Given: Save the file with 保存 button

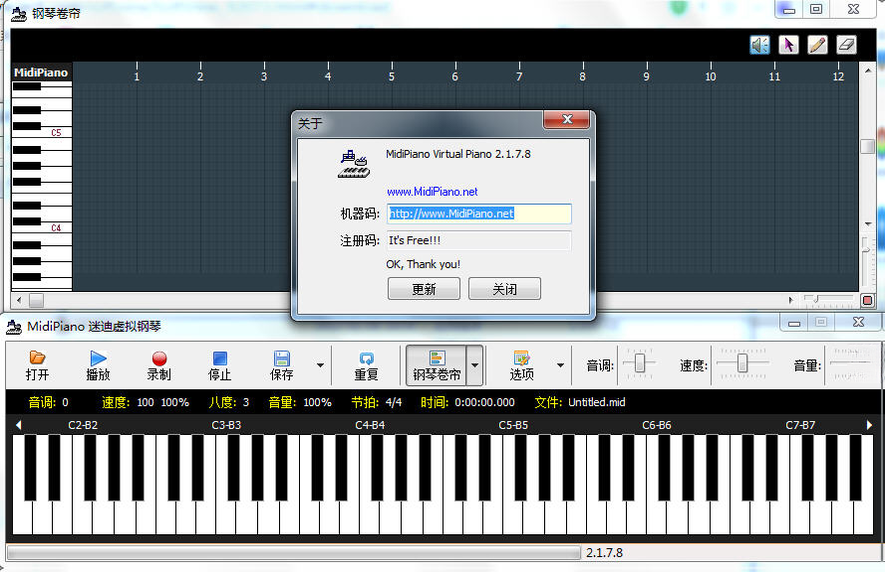Looking at the screenshot, I should (x=281, y=365).
